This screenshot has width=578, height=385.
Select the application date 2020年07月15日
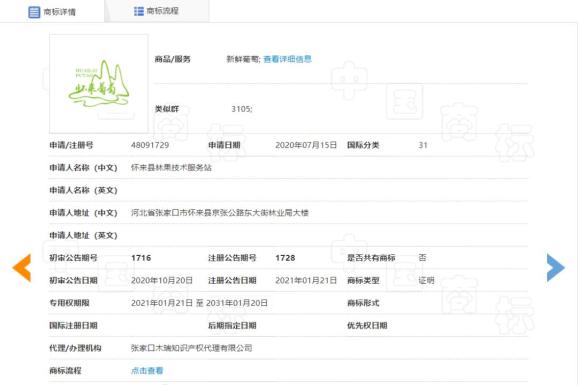pyautogui.click(x=306, y=145)
